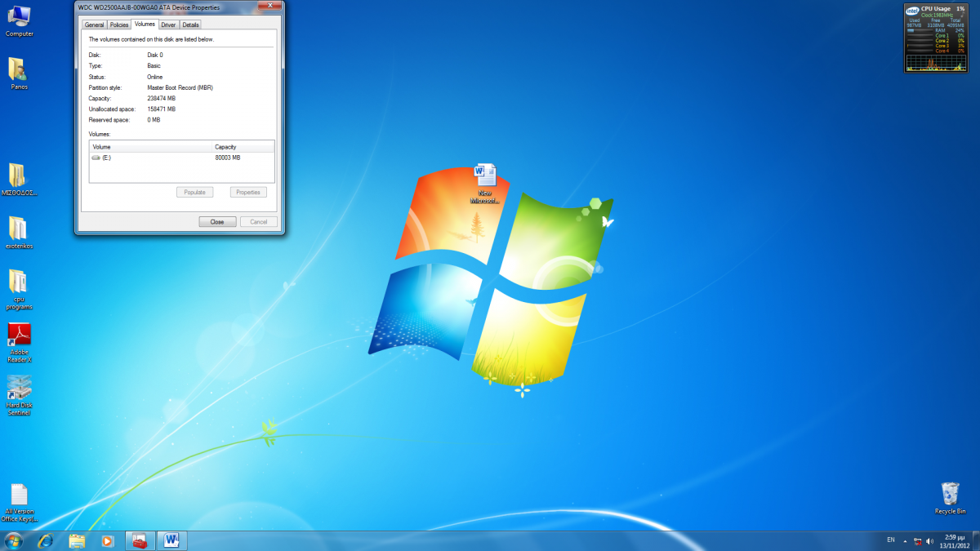Sort list by Volume column header
The image size is (980, 551).
tap(150, 147)
